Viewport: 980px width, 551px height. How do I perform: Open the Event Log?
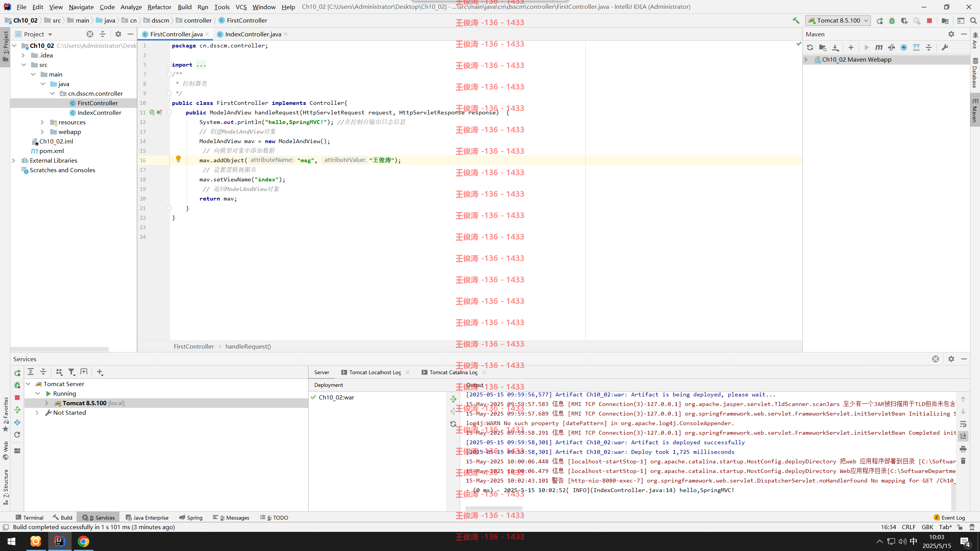[949, 517]
